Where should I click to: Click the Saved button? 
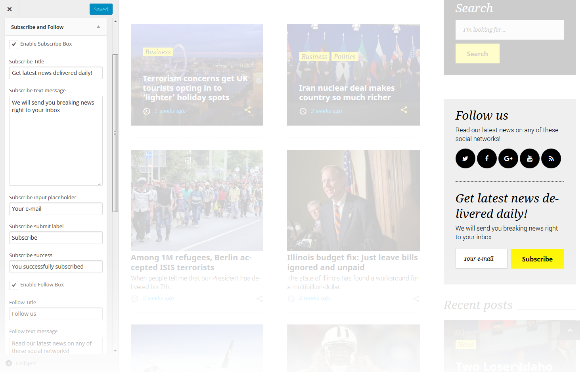tap(101, 9)
